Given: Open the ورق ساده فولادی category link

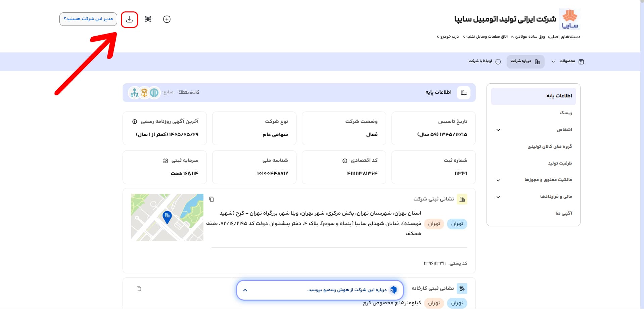Looking at the screenshot, I should (528, 37).
